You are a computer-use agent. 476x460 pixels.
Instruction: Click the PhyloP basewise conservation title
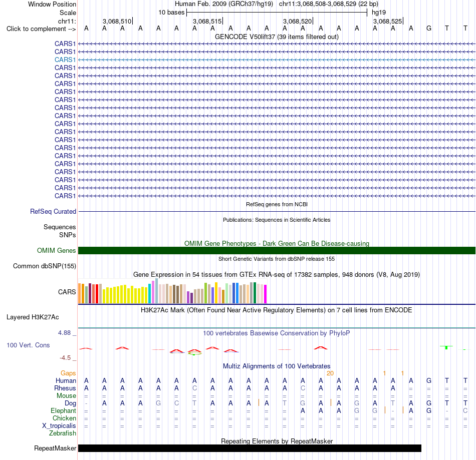(277, 333)
